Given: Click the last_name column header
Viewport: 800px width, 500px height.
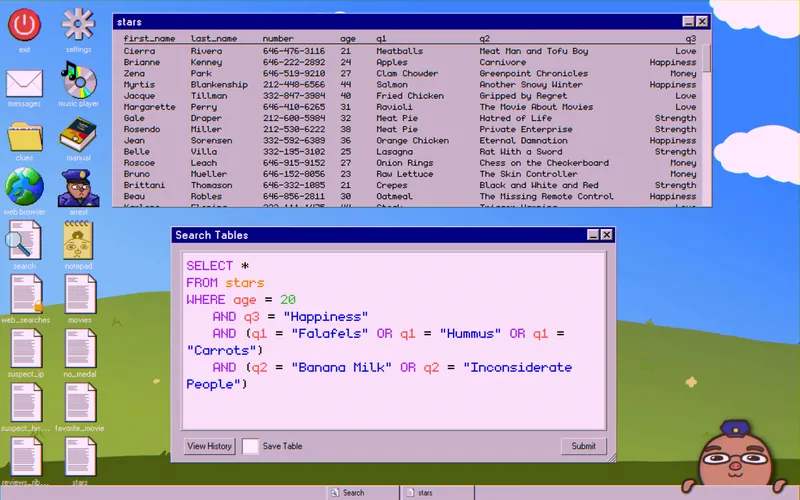Looking at the screenshot, I should coord(214,38).
